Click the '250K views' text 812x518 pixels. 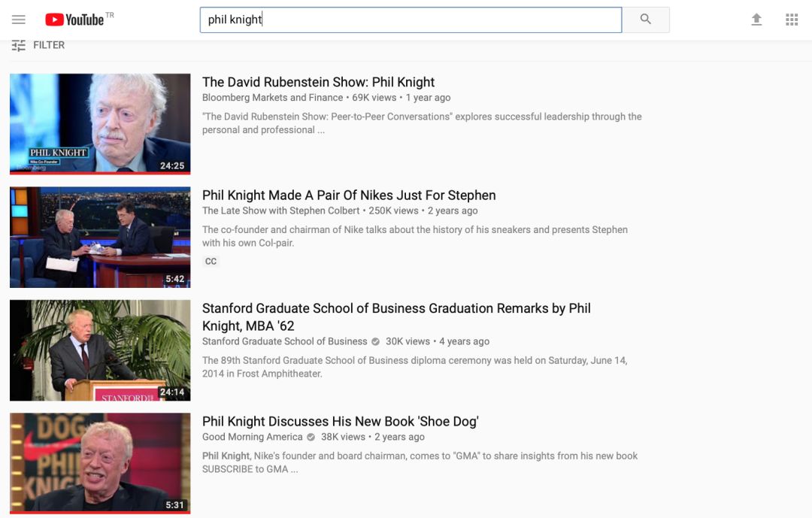pyautogui.click(x=393, y=211)
